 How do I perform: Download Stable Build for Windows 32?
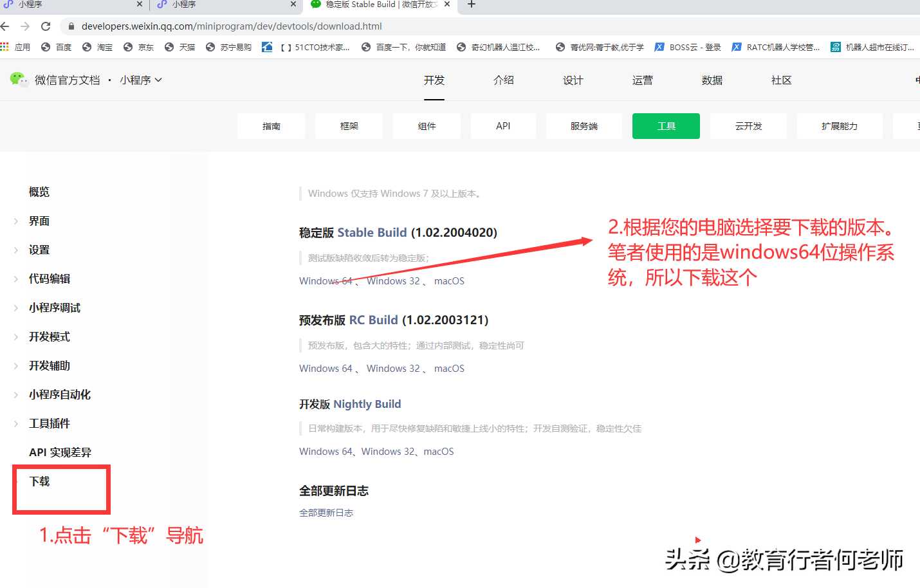tap(393, 281)
